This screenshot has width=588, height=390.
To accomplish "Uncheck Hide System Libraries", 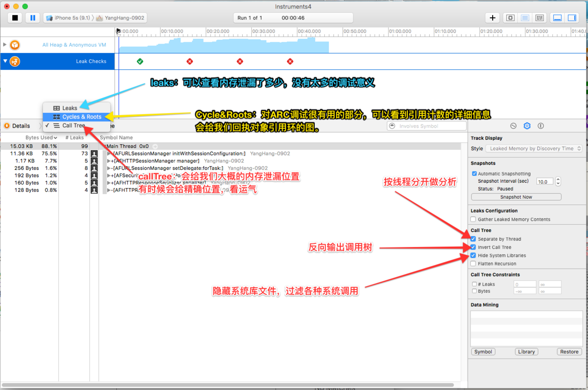I will (473, 255).
